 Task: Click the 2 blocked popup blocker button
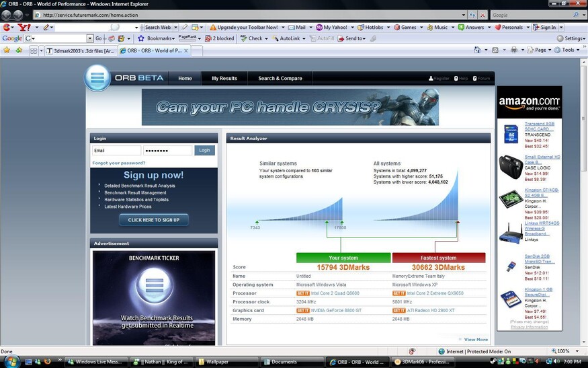219,38
